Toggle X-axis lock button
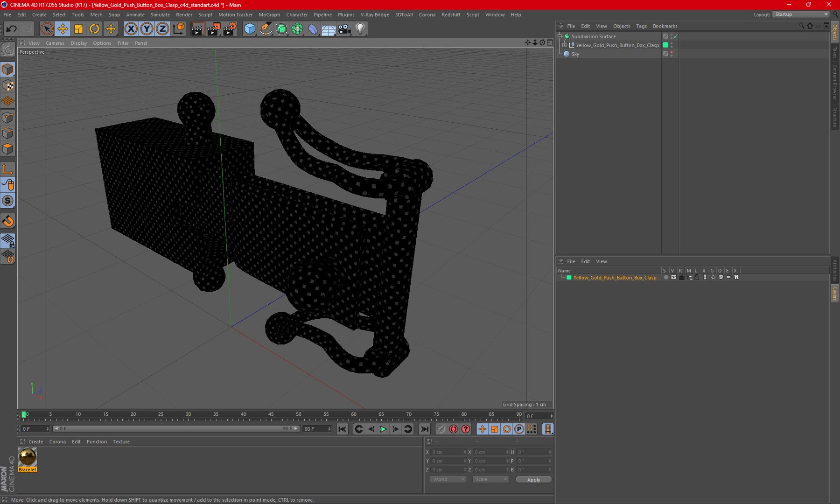The image size is (840, 504). [131, 29]
